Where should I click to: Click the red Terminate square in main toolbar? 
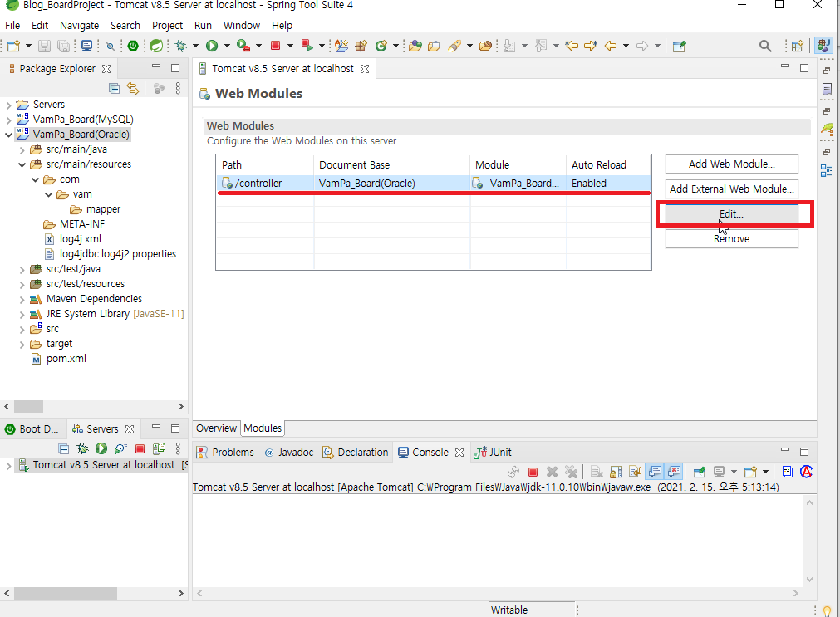[275, 46]
